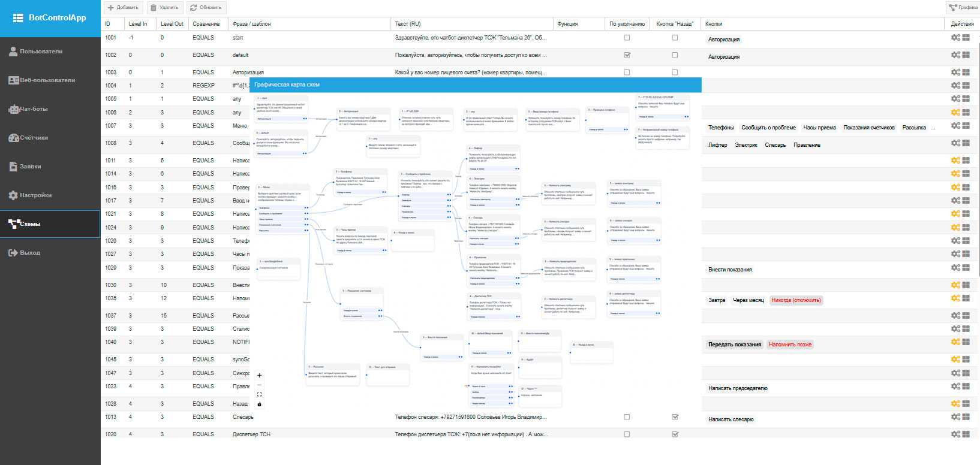
Task: Click Выход in the sidebar
Action: [50, 253]
